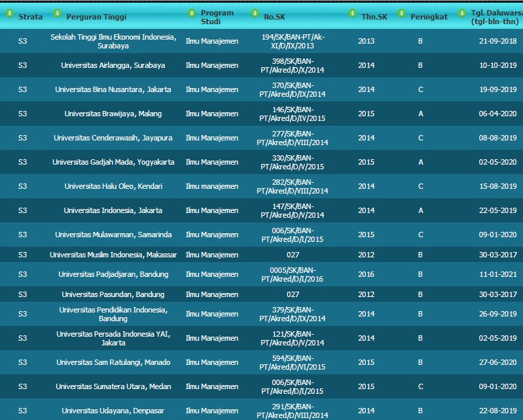Click year 2013 in Thn.SK column

[x=366, y=41]
